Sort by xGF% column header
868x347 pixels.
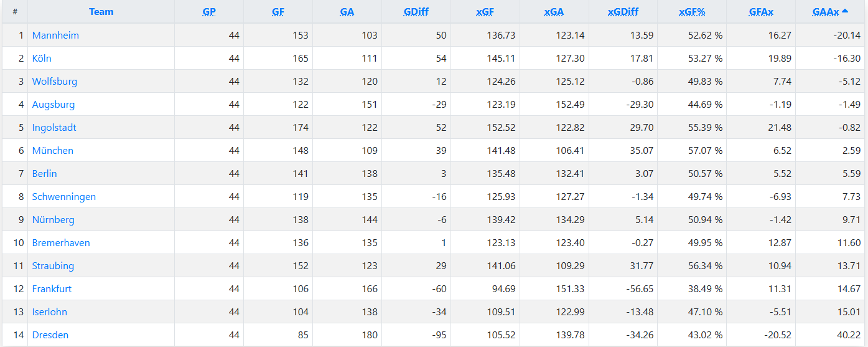pos(692,12)
